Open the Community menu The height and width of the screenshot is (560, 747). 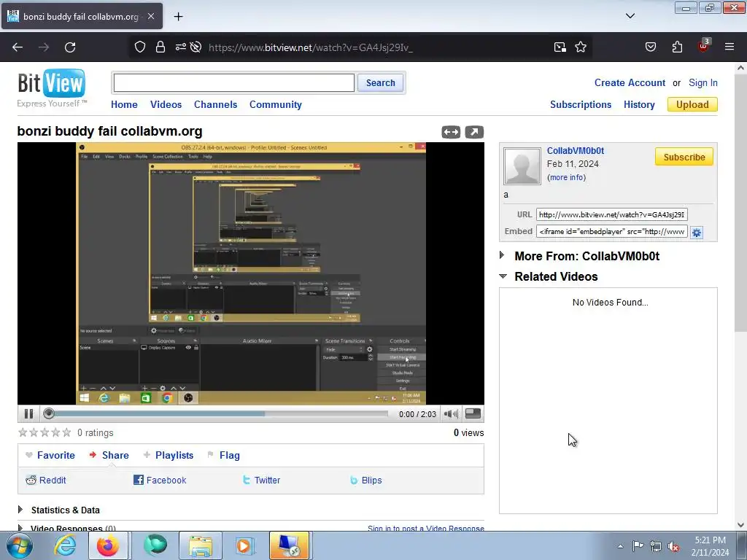click(275, 104)
